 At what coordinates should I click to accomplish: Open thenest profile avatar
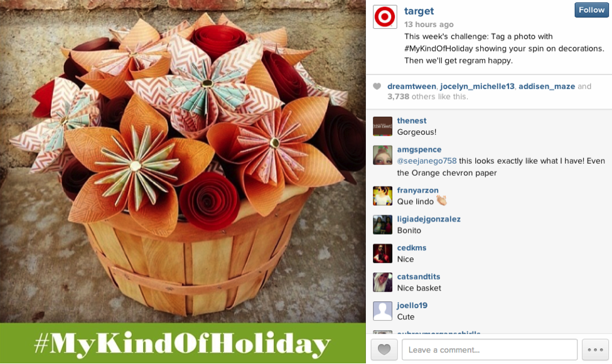click(x=382, y=126)
